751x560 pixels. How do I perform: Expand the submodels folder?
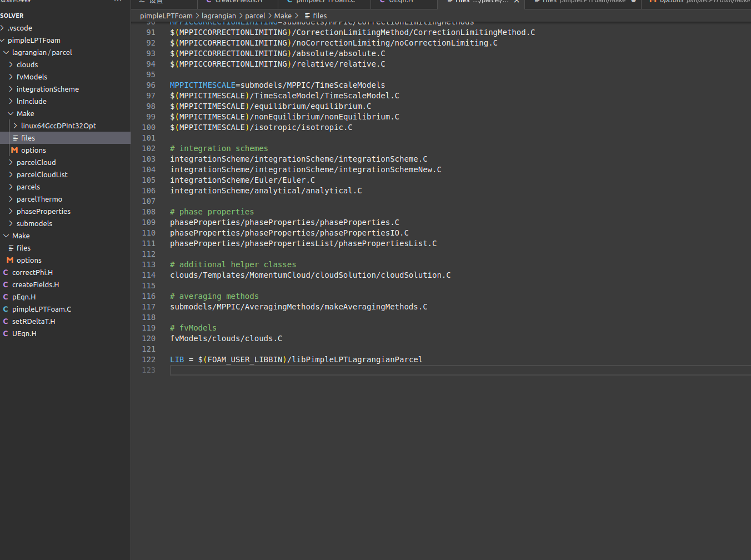34,223
